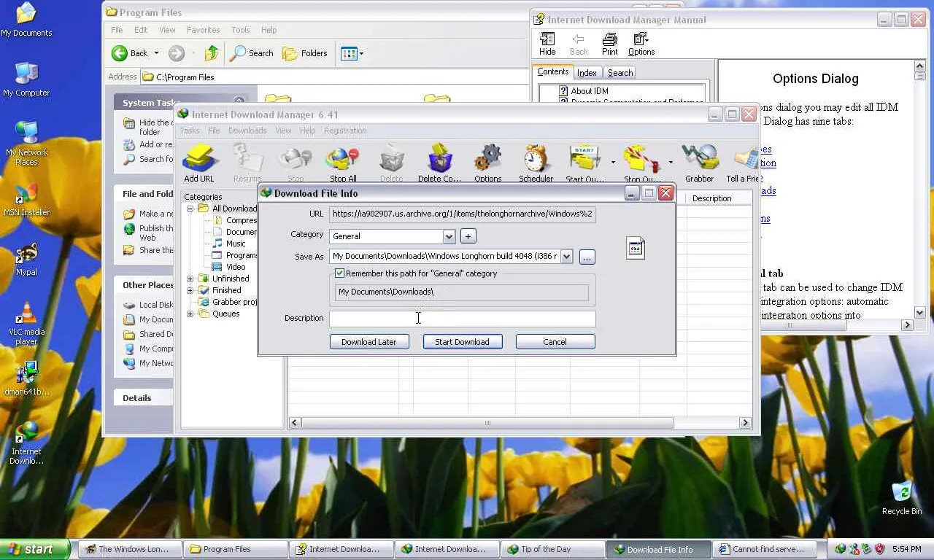This screenshot has height=560, width=934.
Task: Open Start Queue dropdown arrow in toolbar
Action: click(x=613, y=162)
